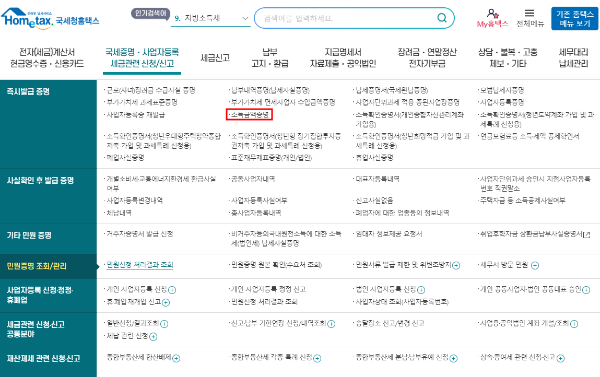Click the search magnifier icon
This screenshot has height=377, width=600.
point(442,18)
